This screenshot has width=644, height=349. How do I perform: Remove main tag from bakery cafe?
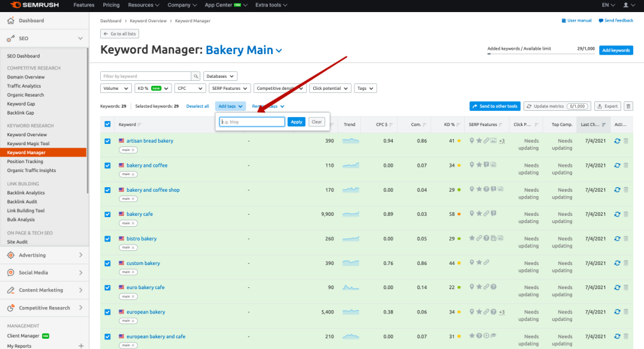(x=133, y=224)
